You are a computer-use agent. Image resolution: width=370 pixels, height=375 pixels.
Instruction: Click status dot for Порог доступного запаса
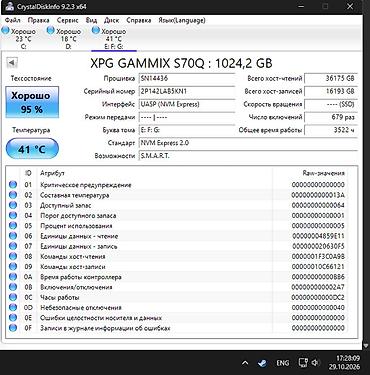tap(13, 215)
